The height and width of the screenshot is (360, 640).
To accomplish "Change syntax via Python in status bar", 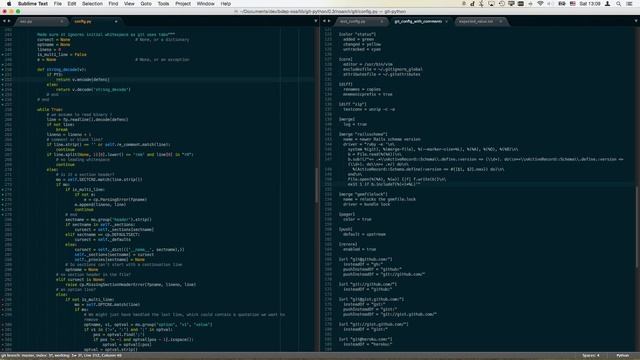I will click(622, 356).
